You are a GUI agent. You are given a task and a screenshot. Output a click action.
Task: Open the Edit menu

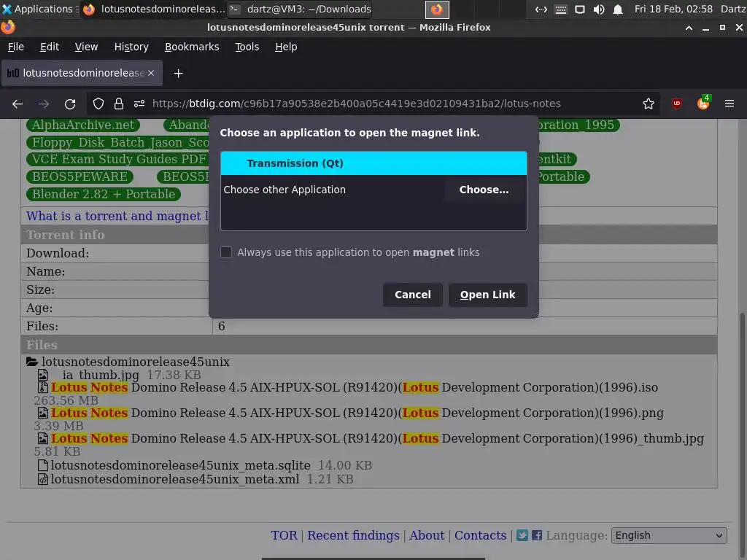50,47
